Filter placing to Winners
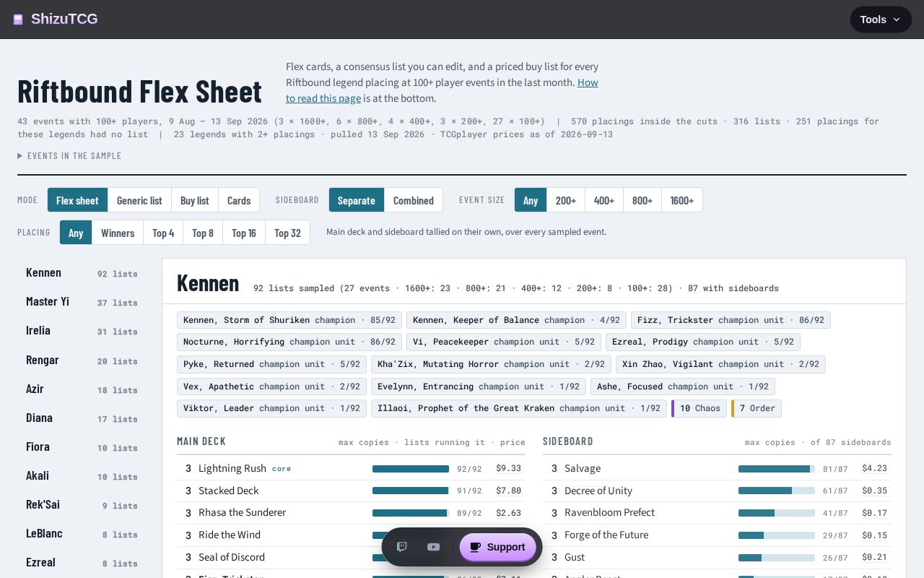Image resolution: width=924 pixels, height=578 pixels. pos(118,233)
